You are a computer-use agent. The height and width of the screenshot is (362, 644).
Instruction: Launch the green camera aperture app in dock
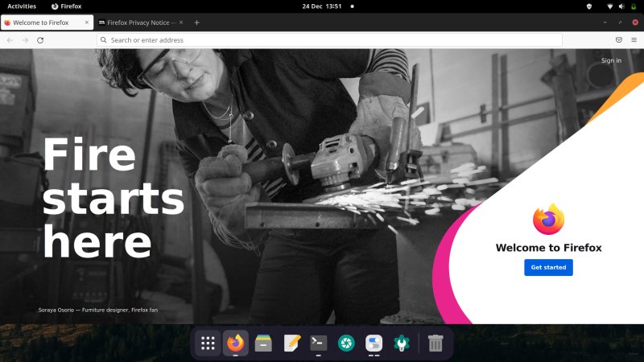pos(346,343)
